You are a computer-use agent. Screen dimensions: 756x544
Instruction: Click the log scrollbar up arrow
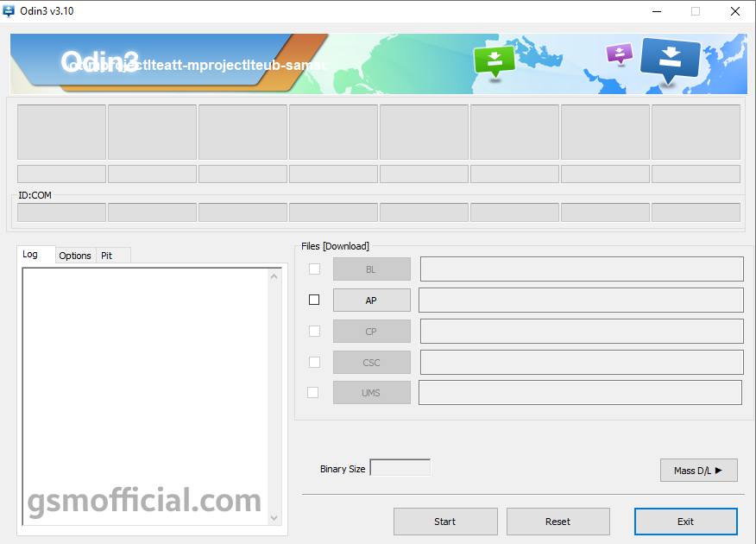(x=274, y=276)
